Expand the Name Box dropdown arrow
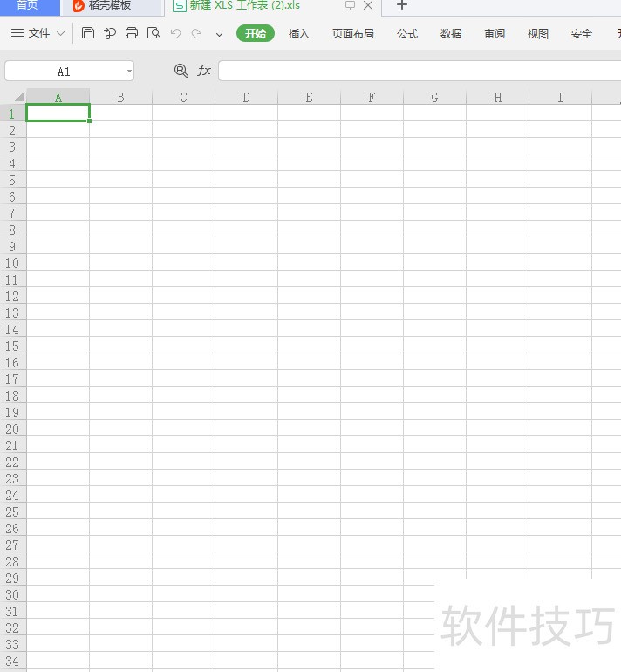 pos(129,72)
